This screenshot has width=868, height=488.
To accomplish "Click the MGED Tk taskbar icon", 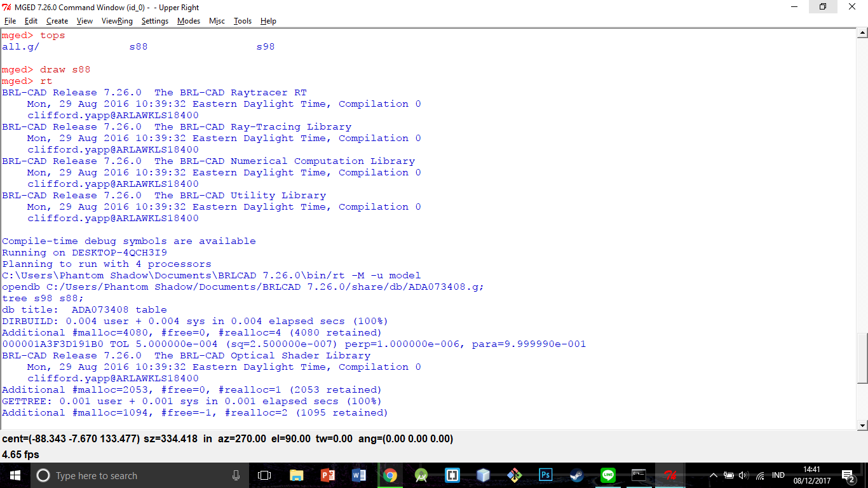I will (670, 475).
